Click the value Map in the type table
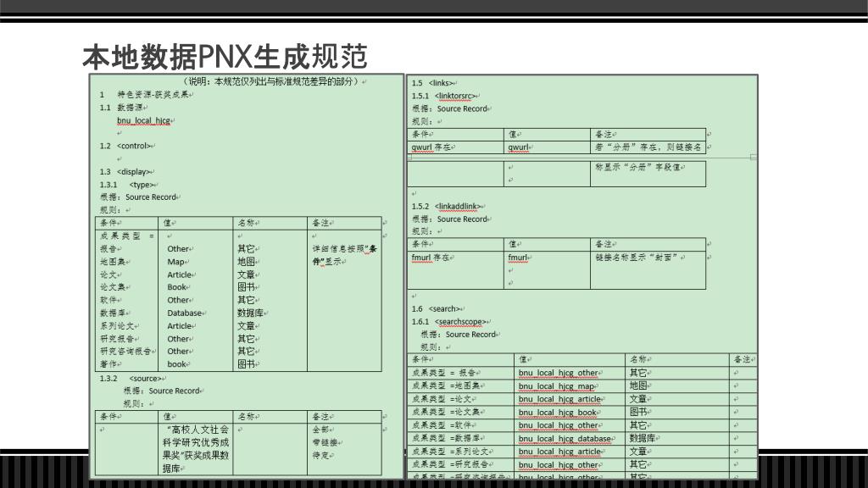 pyautogui.click(x=175, y=262)
